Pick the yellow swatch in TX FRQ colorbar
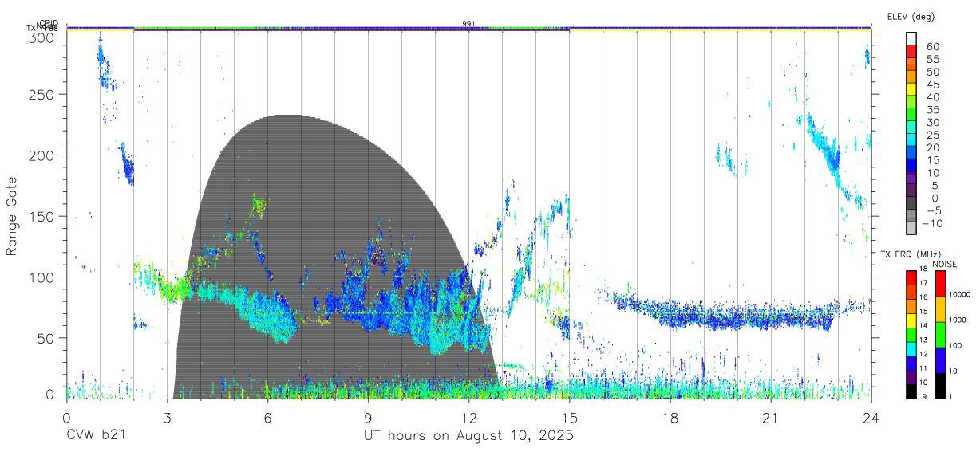This screenshot has width=980, height=452. click(911, 320)
